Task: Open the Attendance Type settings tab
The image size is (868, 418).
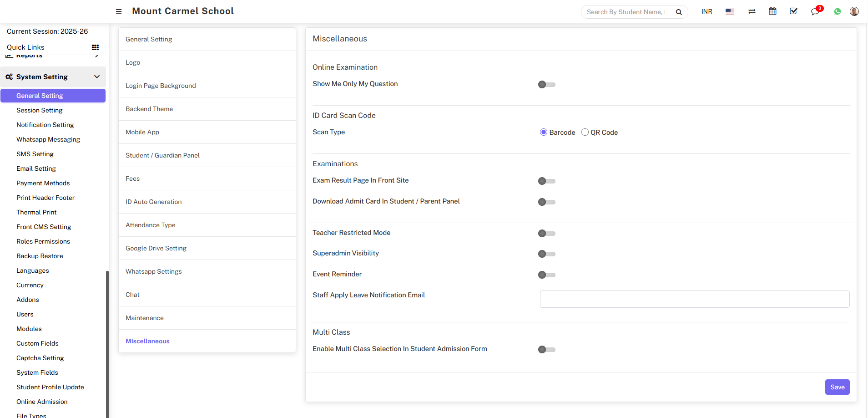Action: [151, 225]
